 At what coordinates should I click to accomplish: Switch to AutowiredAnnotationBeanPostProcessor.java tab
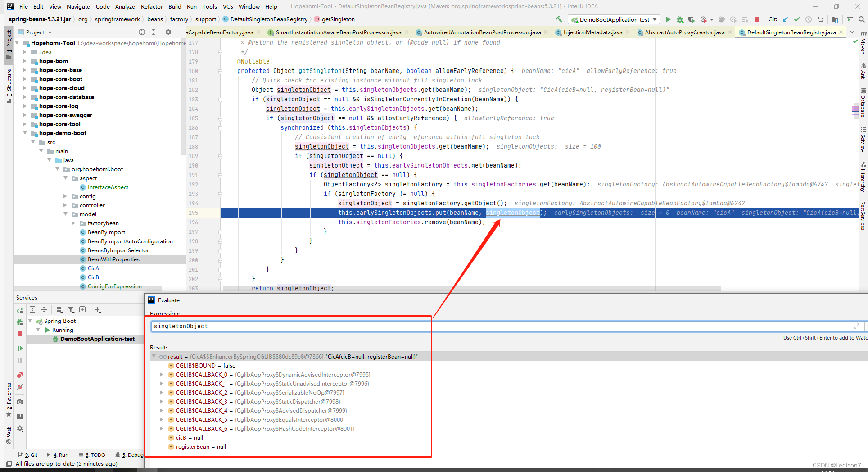pos(482,32)
